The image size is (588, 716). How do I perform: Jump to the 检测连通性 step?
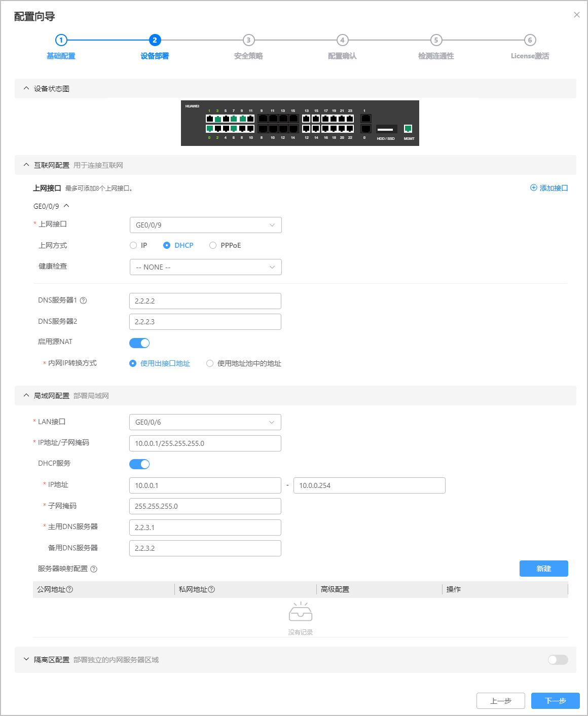pos(436,47)
